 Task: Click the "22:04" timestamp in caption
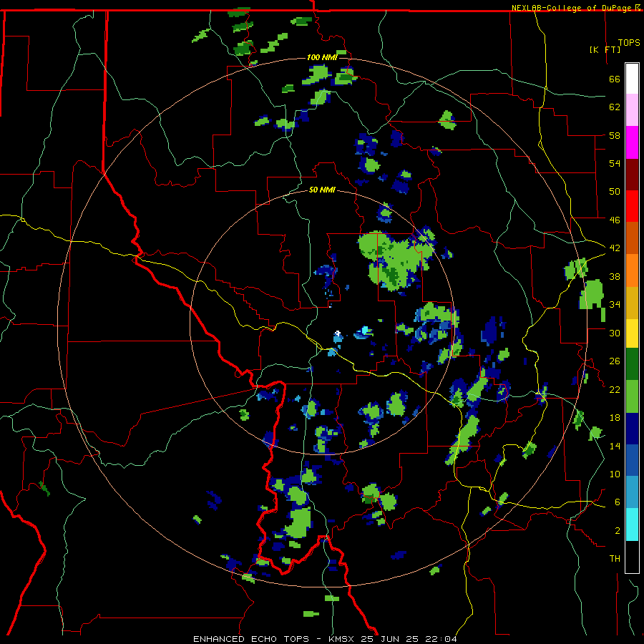click(441, 639)
